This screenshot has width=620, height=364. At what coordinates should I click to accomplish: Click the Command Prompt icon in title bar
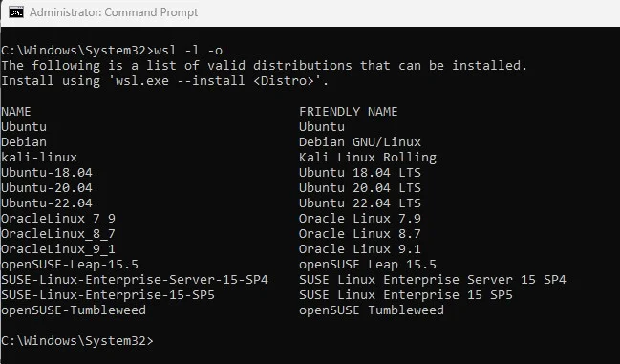click(16, 12)
